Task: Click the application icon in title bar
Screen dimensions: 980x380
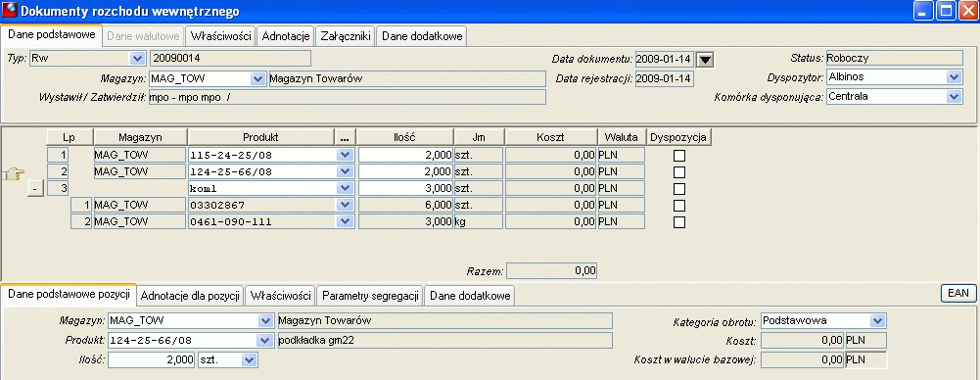Action: click(10, 11)
